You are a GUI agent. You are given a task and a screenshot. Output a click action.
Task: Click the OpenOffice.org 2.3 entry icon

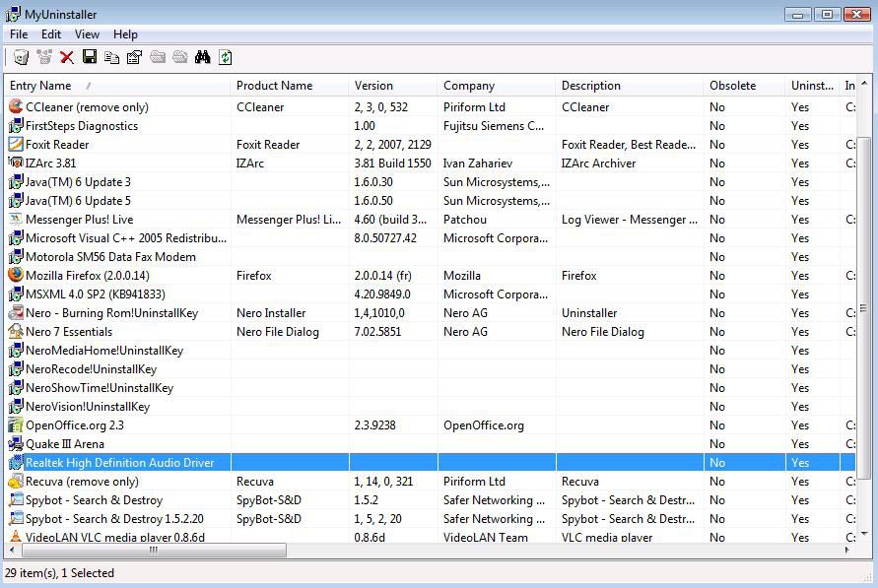pos(16,425)
